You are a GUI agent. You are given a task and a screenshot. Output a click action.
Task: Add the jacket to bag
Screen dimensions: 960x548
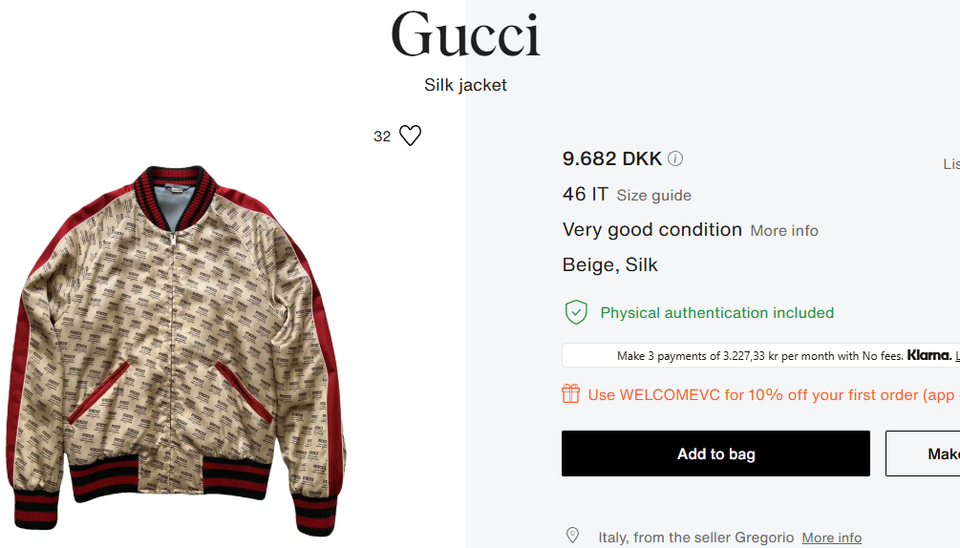tap(716, 453)
